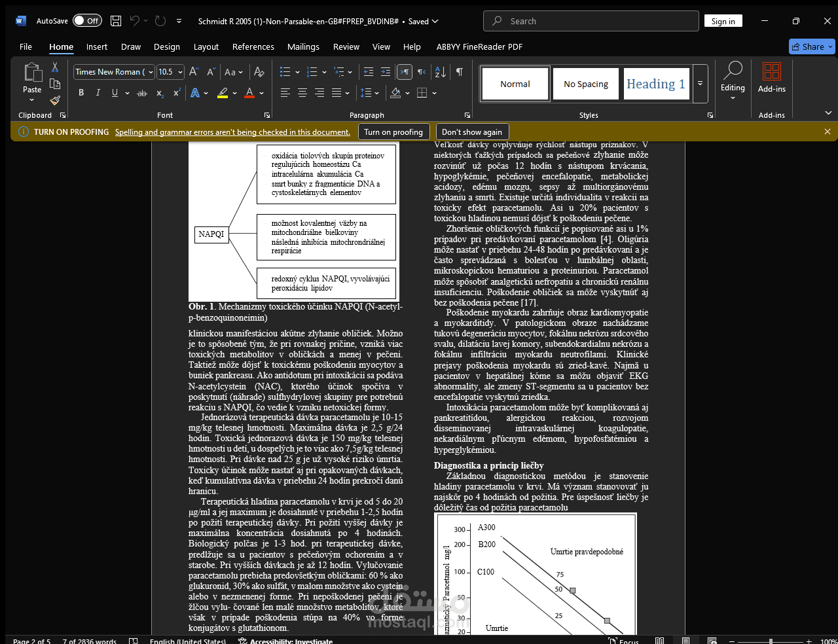Image resolution: width=838 pixels, height=644 pixels.
Task: Click Don't show again button
Action: point(472,132)
